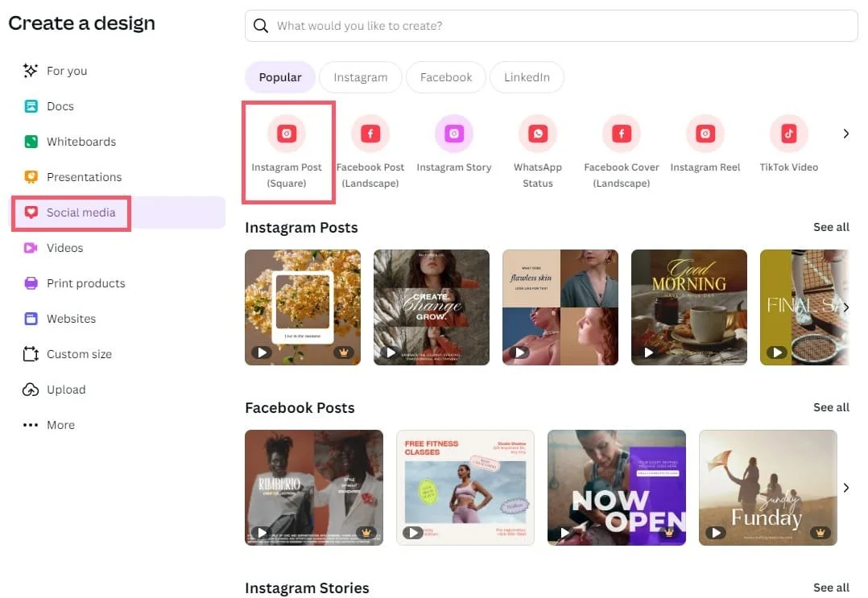Select the Facebook Cover (Landscape) icon
The width and height of the screenshot is (868, 598).
pos(621,134)
